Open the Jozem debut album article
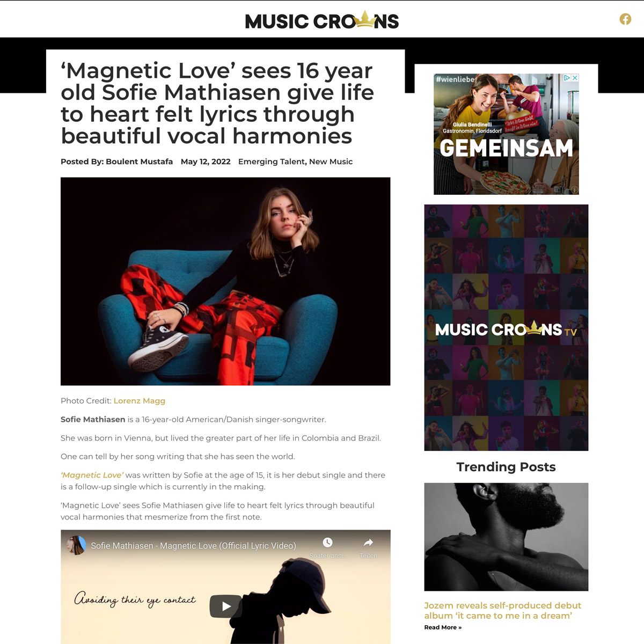The width and height of the screenshot is (644, 644). click(x=502, y=611)
